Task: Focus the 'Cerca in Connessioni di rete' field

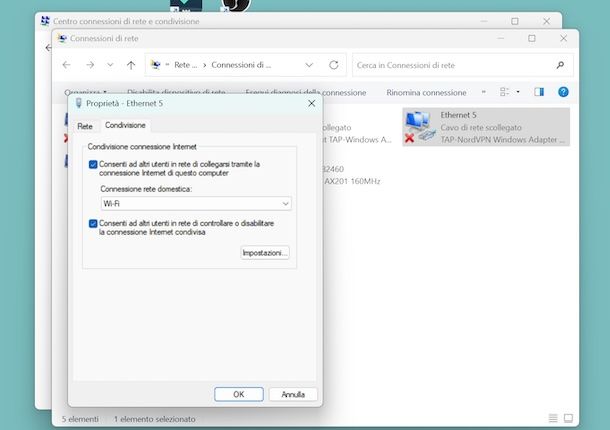Action: tap(453, 65)
